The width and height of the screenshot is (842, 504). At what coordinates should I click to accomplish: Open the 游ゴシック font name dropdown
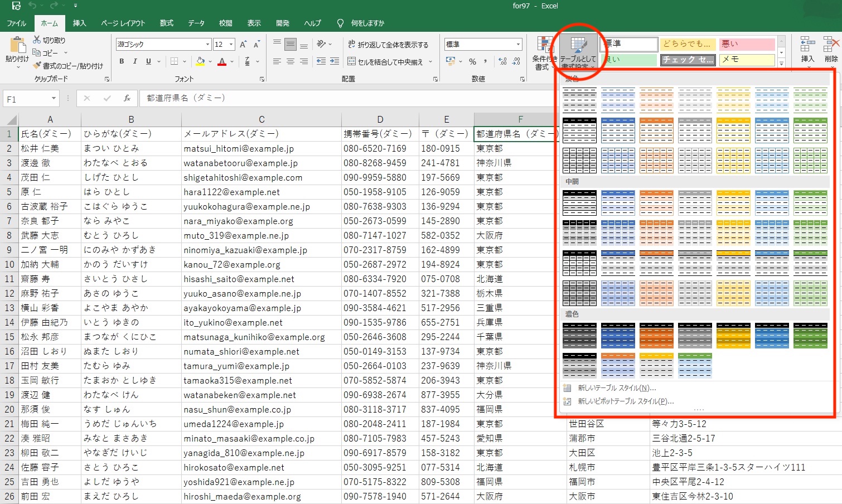(x=207, y=45)
